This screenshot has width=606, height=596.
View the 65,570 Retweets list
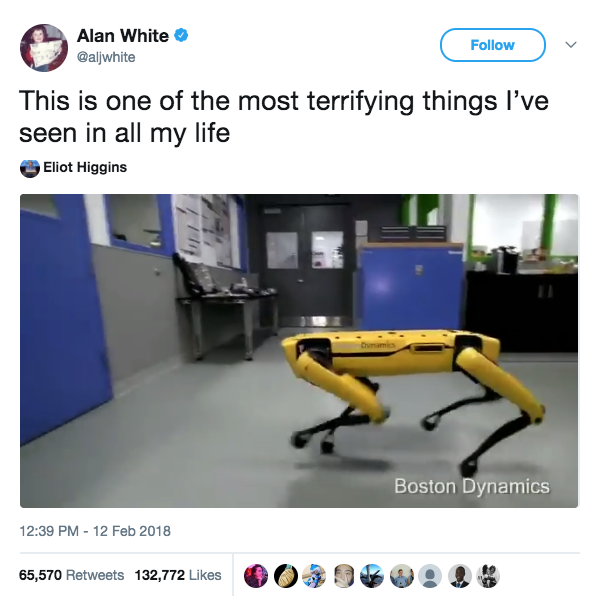pos(71,575)
